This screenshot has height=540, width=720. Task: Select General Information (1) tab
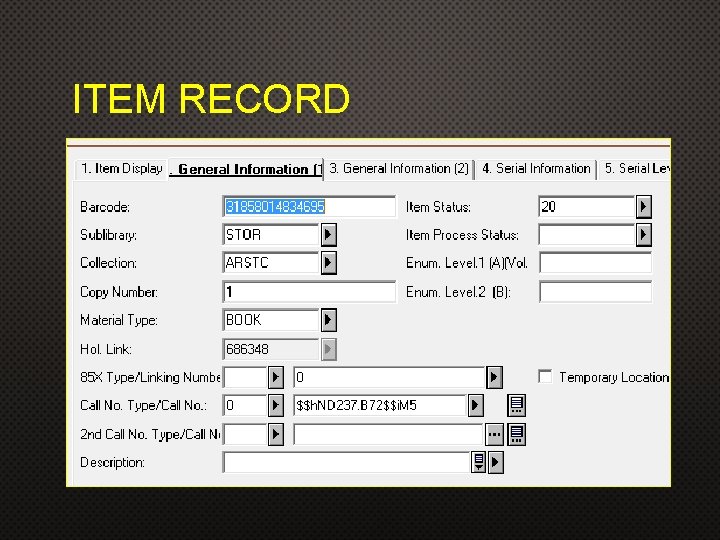[x=246, y=169]
